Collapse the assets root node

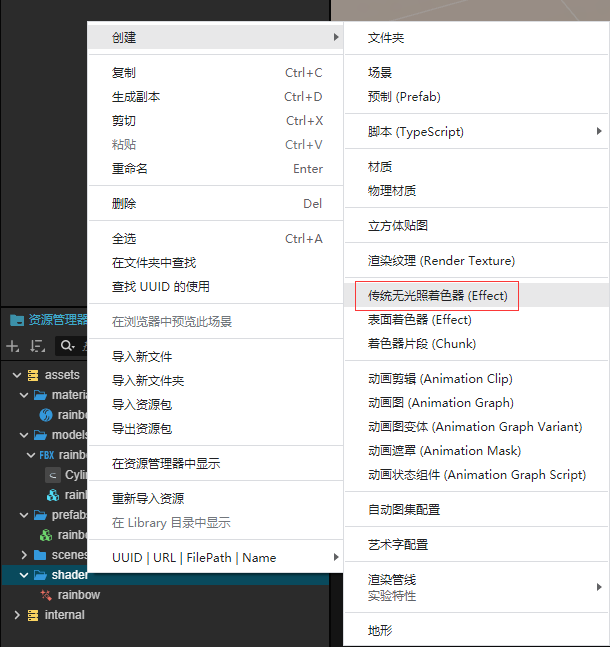point(17,375)
